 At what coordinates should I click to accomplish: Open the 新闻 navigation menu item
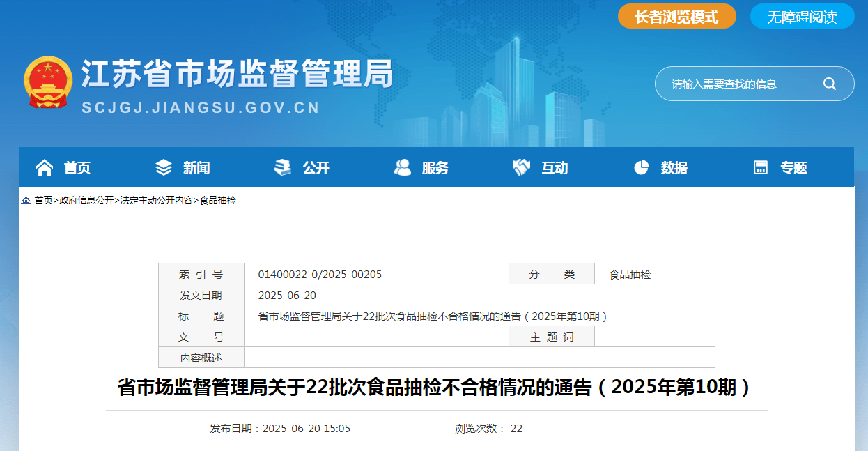point(196,167)
